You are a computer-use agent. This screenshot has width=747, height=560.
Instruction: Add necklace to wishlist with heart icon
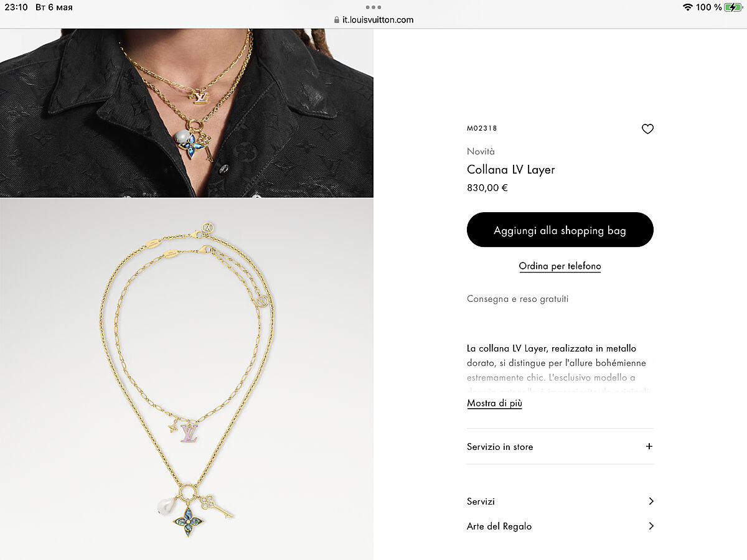point(647,129)
